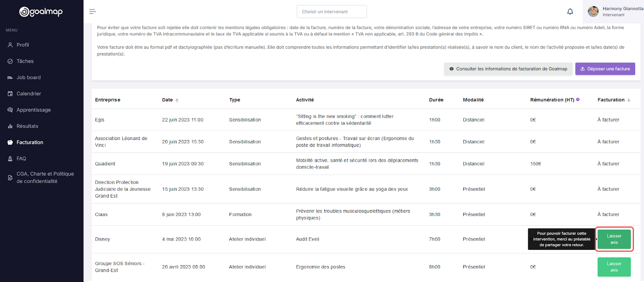
Task: Click the Apprentissage icon in the sidebar
Action: 10,110
